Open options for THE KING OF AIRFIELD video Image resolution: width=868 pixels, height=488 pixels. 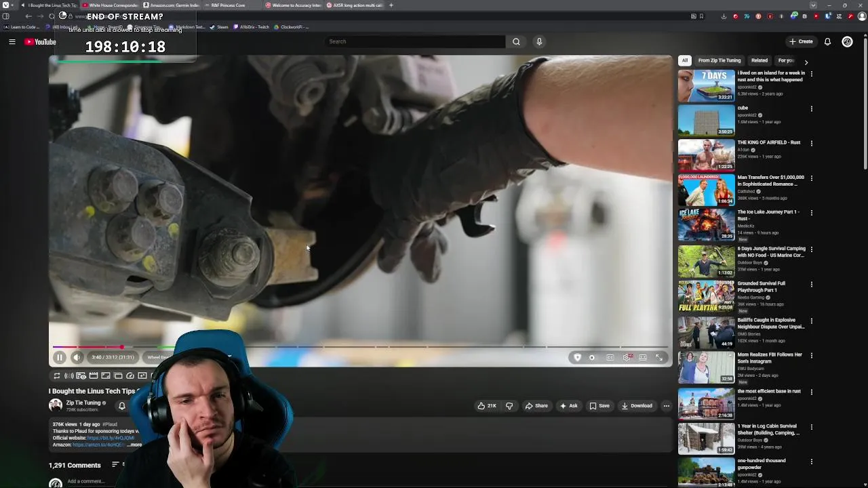click(x=811, y=143)
